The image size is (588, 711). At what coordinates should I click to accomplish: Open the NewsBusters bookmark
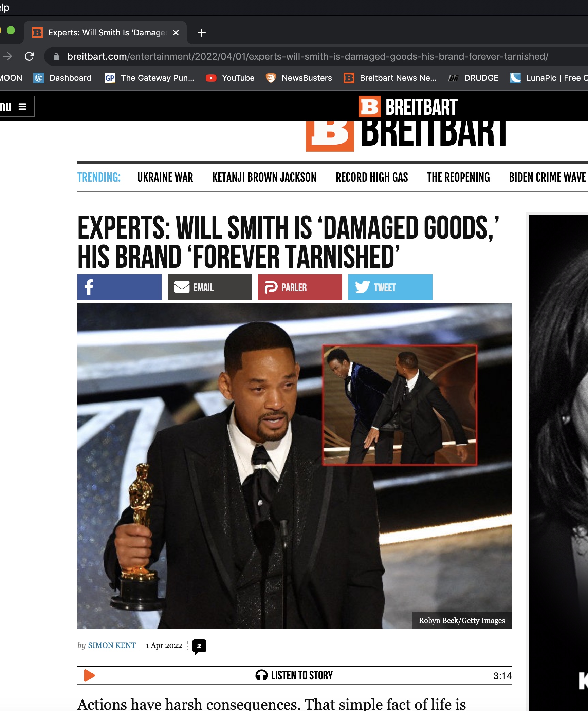pos(299,78)
